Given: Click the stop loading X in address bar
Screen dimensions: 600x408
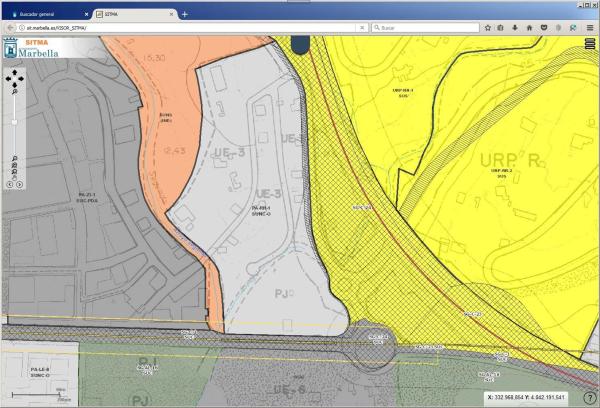Looking at the screenshot, I should pyautogui.click(x=362, y=28).
